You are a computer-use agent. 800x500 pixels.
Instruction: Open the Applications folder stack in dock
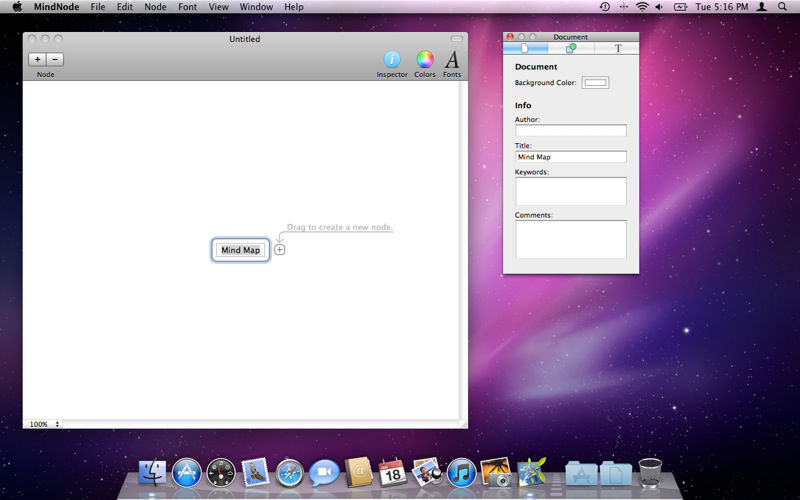click(581, 473)
